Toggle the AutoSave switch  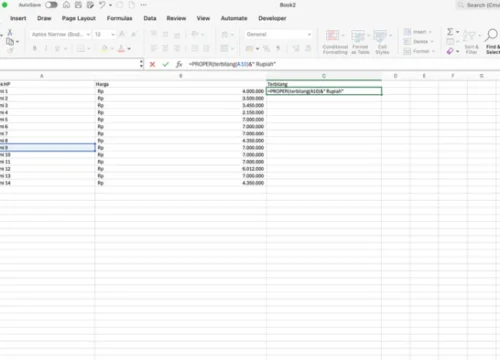point(51,5)
